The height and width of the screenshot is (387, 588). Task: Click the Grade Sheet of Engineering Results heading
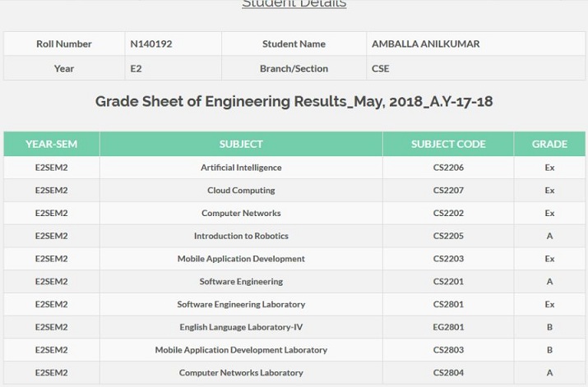coord(294,102)
